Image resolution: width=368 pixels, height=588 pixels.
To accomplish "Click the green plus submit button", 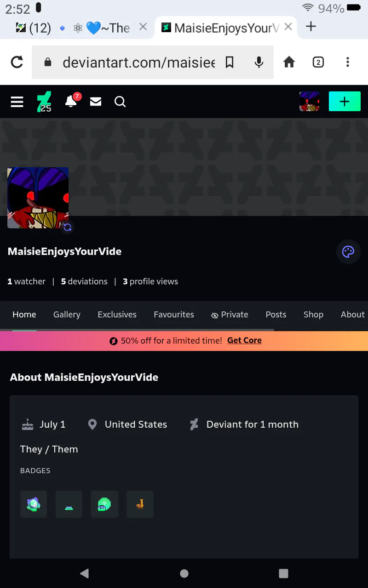I will coord(345,102).
